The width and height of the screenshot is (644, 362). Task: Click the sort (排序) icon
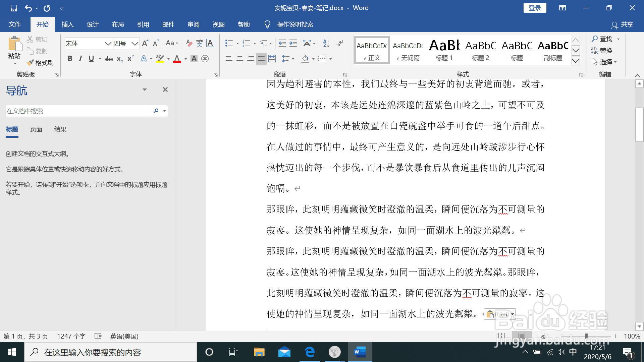click(325, 43)
